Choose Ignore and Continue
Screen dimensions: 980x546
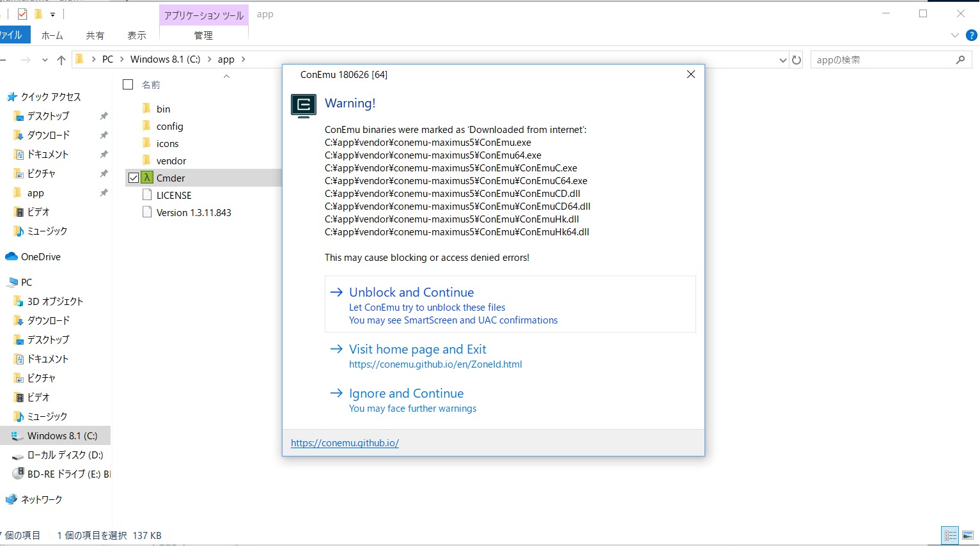[510, 400]
